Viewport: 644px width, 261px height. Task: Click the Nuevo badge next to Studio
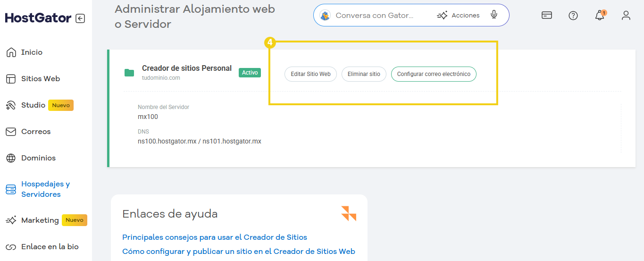61,105
